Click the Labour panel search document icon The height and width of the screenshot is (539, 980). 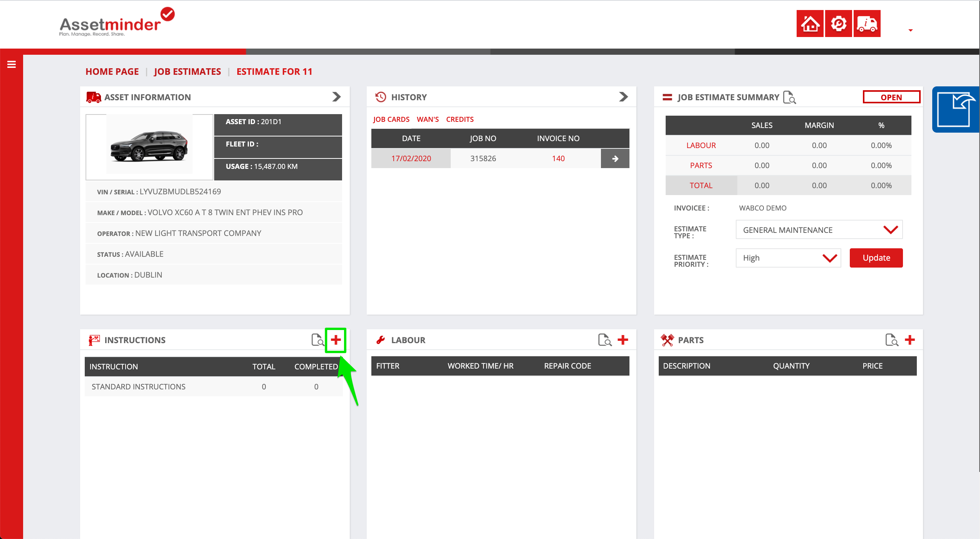tap(604, 340)
